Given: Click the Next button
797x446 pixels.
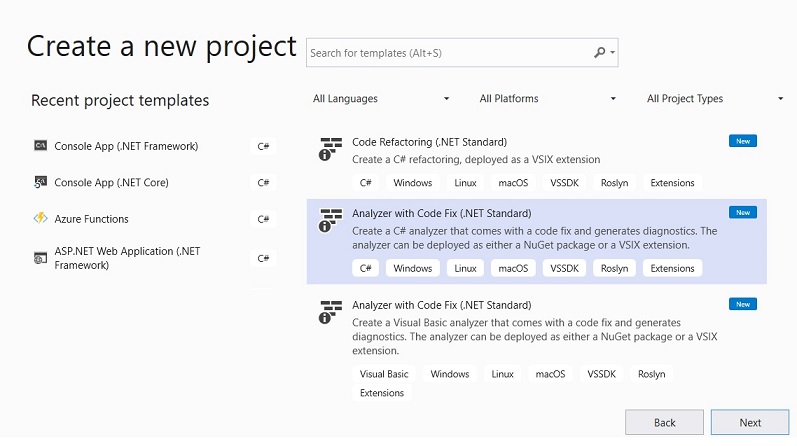Looking at the screenshot, I should [750, 422].
